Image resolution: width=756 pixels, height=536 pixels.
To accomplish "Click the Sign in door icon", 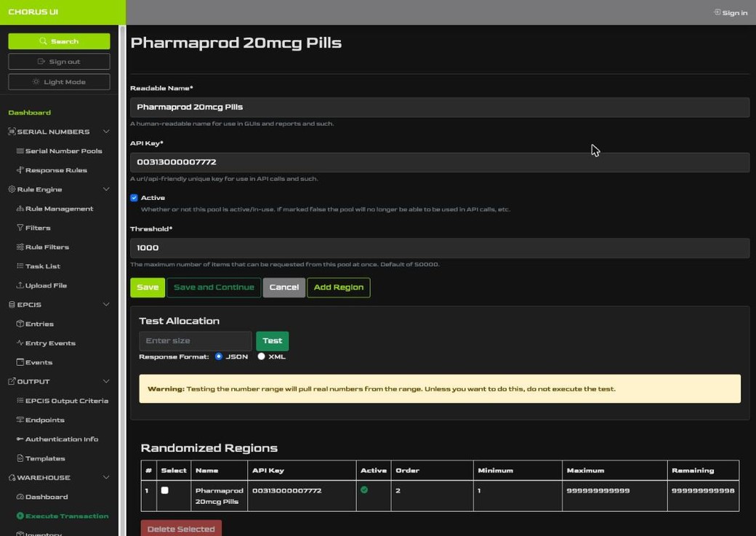I will 717,12.
